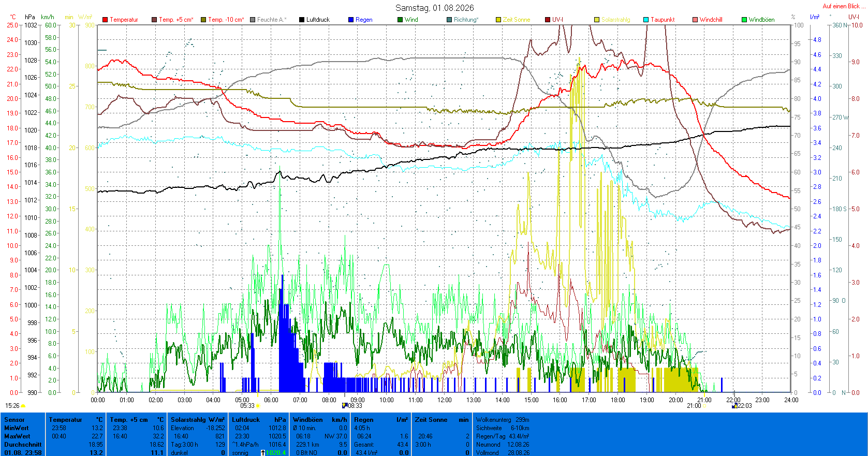Click the olive Temp. -10 cm legend swatch
Image resolution: width=868 pixels, height=456 pixels.
(x=203, y=20)
